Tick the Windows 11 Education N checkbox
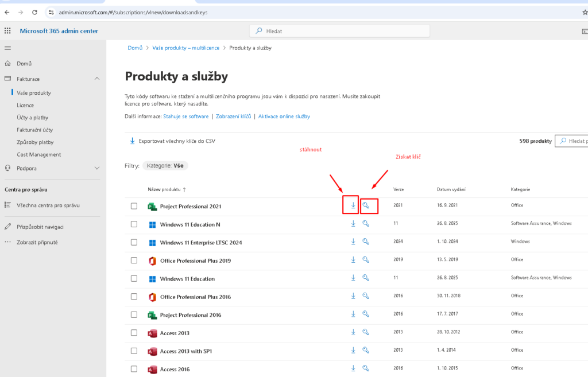The image size is (588, 377). tap(134, 224)
